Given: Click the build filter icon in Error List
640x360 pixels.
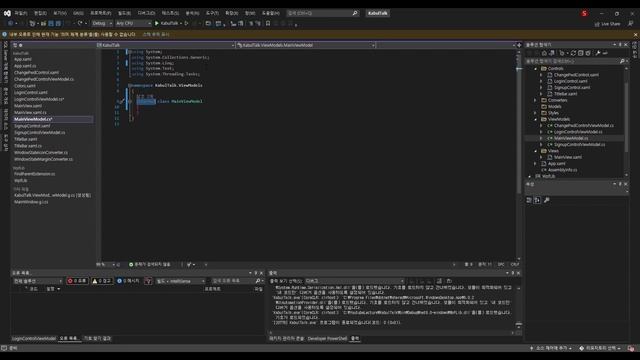Looking at the screenshot, I should click(148, 281).
